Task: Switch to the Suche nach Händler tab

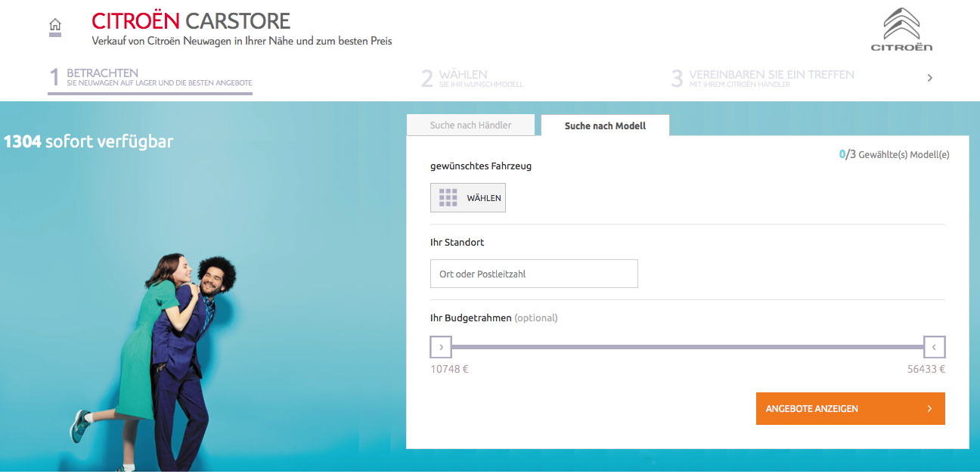Action: tap(470, 125)
